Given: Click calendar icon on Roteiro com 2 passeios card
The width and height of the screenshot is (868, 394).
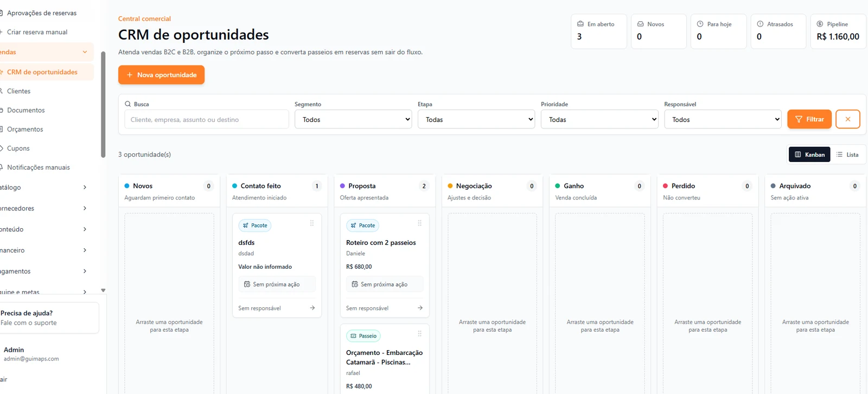Looking at the screenshot, I should [x=355, y=284].
